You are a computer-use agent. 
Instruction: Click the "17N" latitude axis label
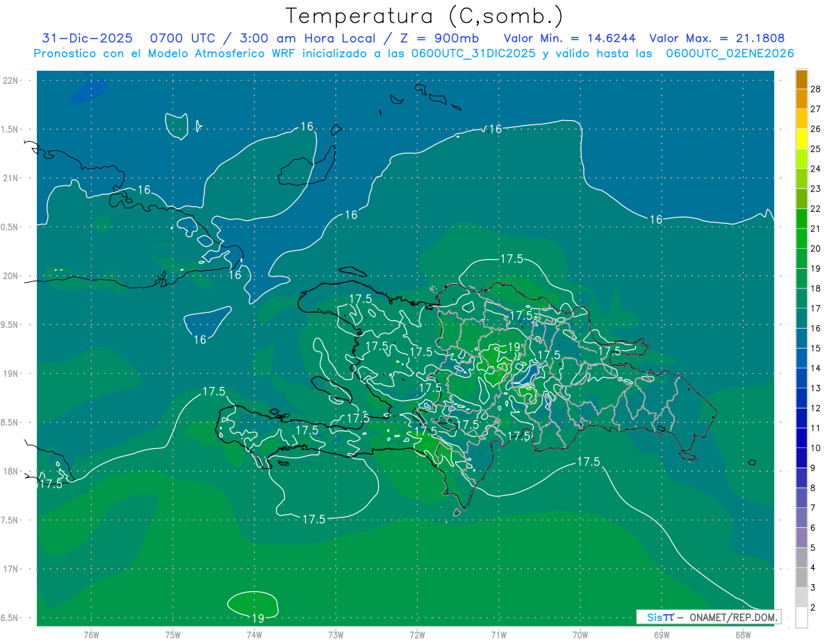pos(11,569)
